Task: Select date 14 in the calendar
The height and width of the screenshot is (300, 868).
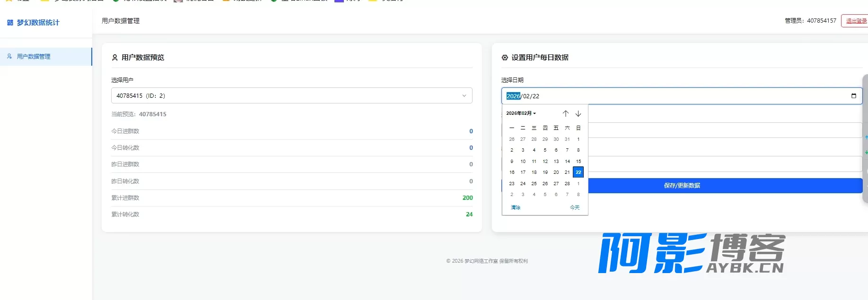Action: pos(567,162)
